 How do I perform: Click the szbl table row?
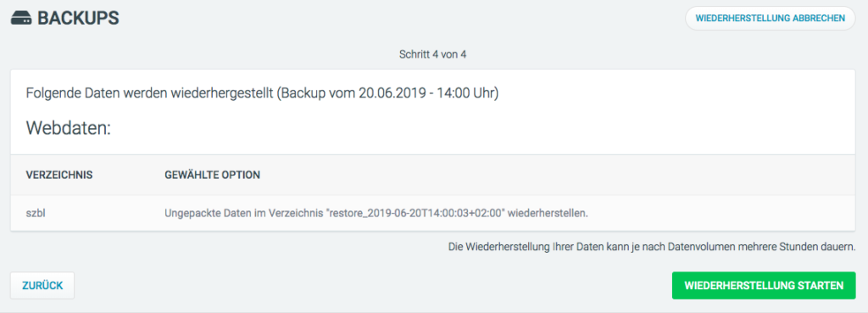pyautogui.click(x=433, y=213)
